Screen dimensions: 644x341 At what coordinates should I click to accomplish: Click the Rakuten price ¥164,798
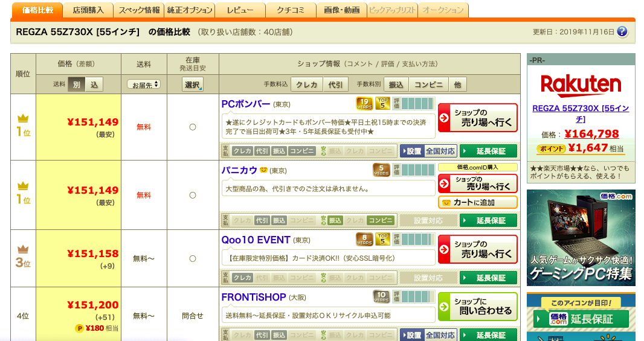point(591,134)
